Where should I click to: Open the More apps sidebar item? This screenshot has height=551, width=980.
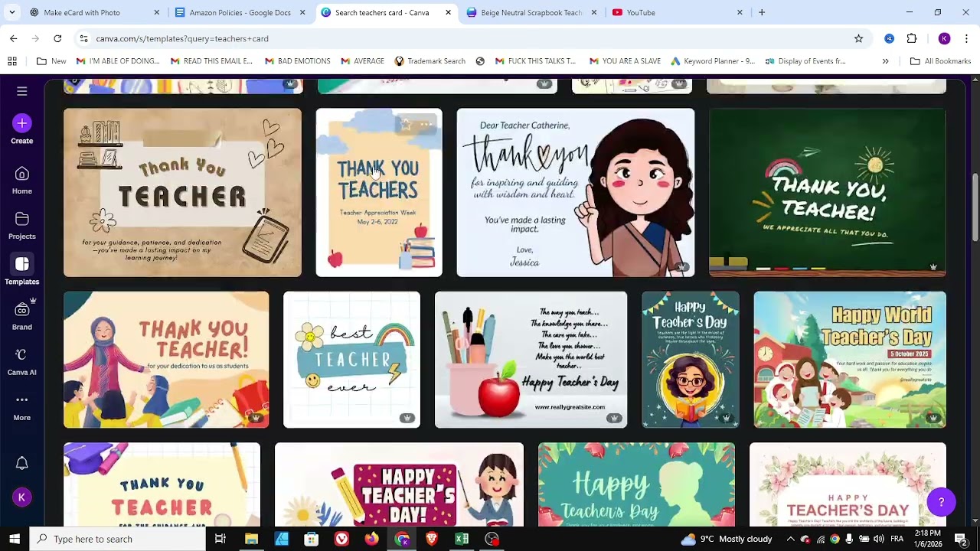pyautogui.click(x=21, y=406)
